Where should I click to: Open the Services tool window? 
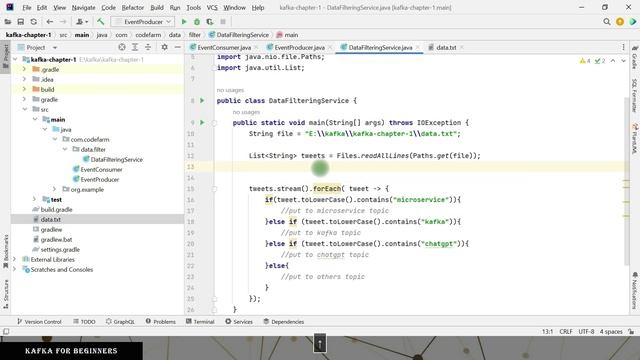(x=239, y=322)
